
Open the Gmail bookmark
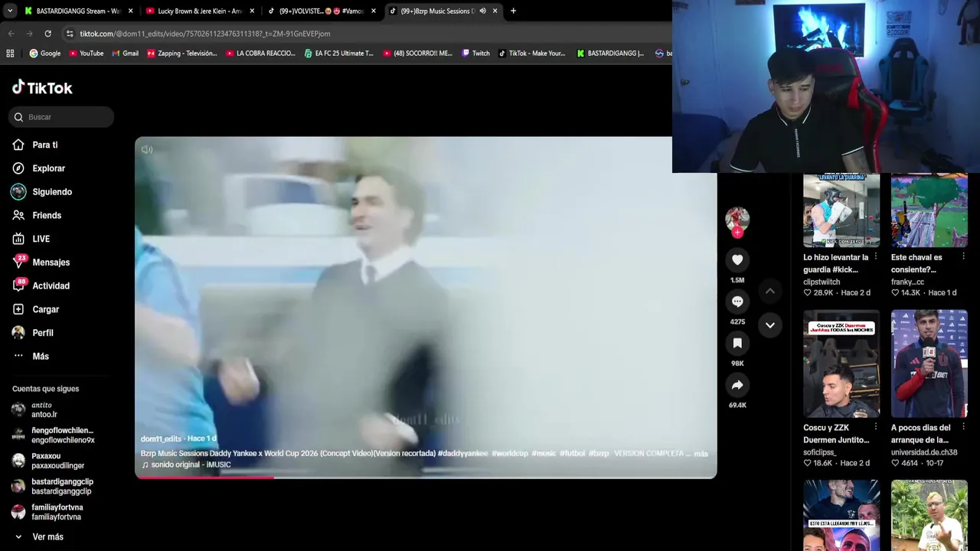coord(125,54)
